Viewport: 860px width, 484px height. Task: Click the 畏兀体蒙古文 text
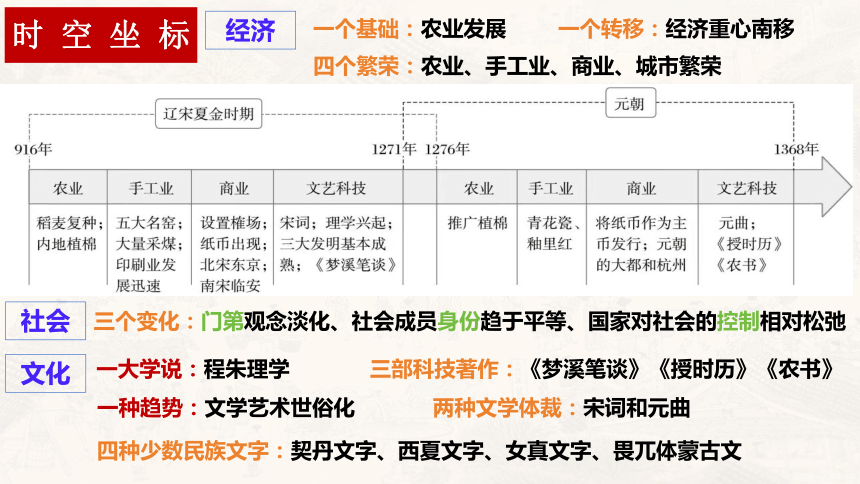coord(677,451)
